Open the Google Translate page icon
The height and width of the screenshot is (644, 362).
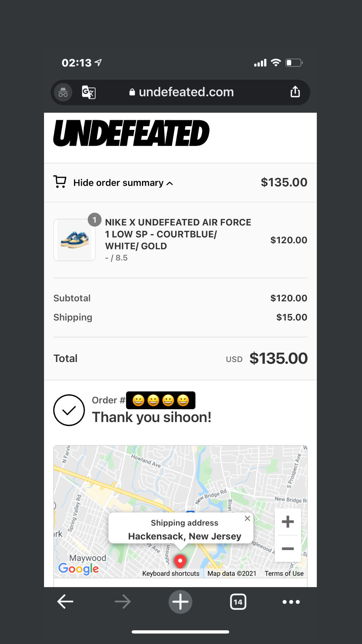[x=89, y=92]
